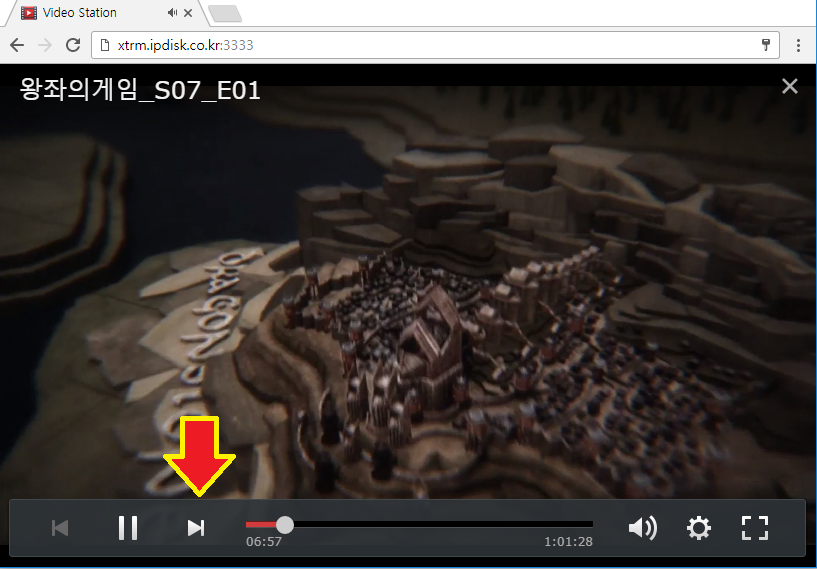Open a new browser tab
Viewport: 817px width, 569px height.
pos(225,14)
